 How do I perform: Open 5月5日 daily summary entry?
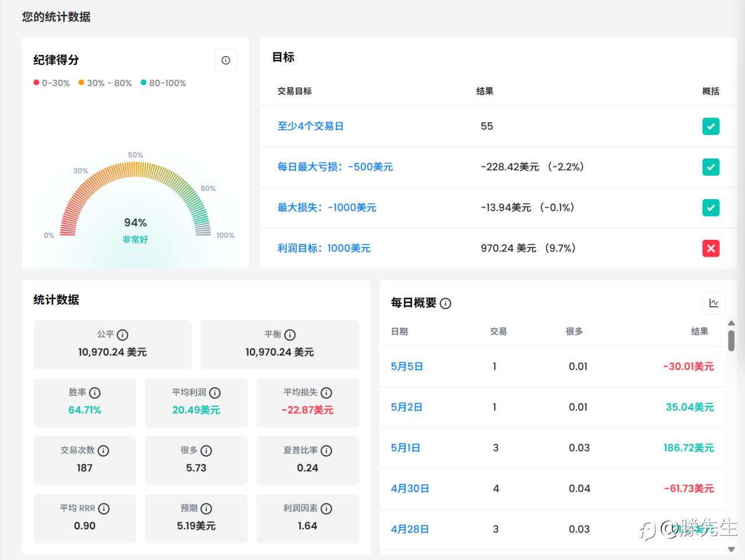(x=407, y=367)
